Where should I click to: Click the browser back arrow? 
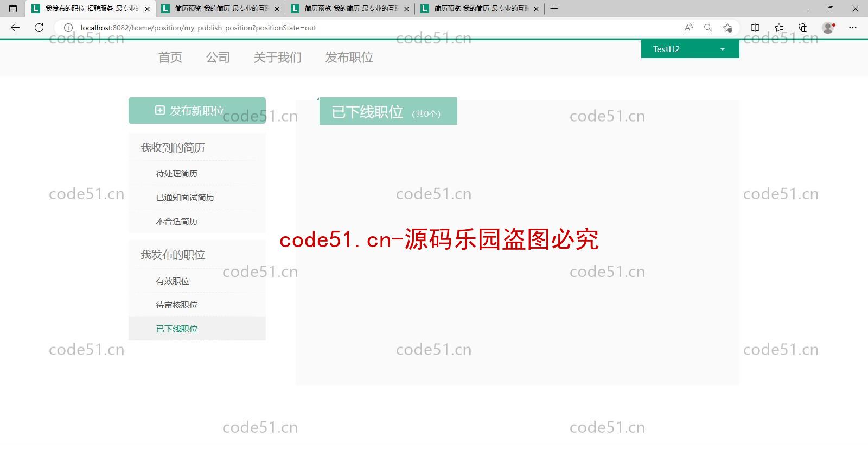15,28
